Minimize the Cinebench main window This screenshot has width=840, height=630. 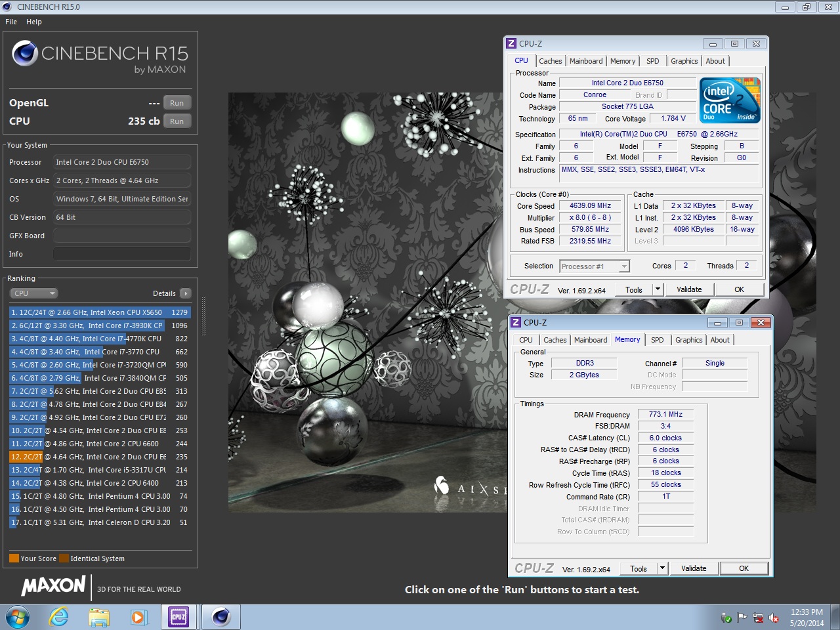[785, 7]
